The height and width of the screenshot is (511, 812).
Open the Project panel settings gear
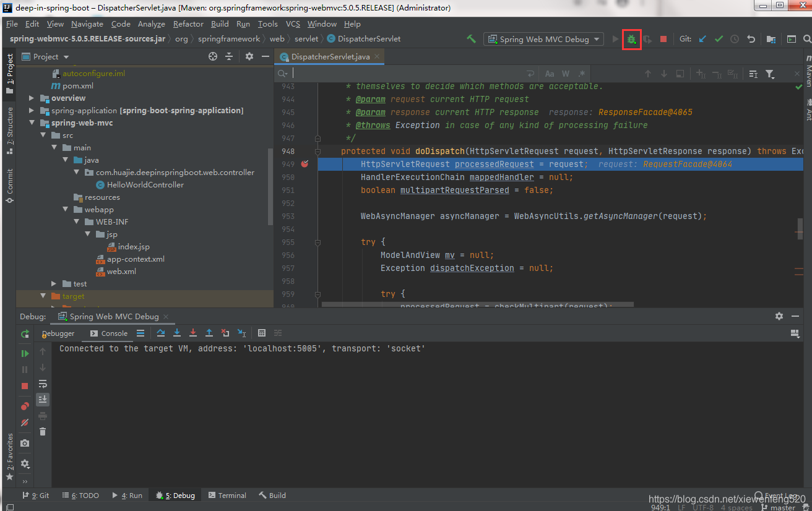[249, 56]
